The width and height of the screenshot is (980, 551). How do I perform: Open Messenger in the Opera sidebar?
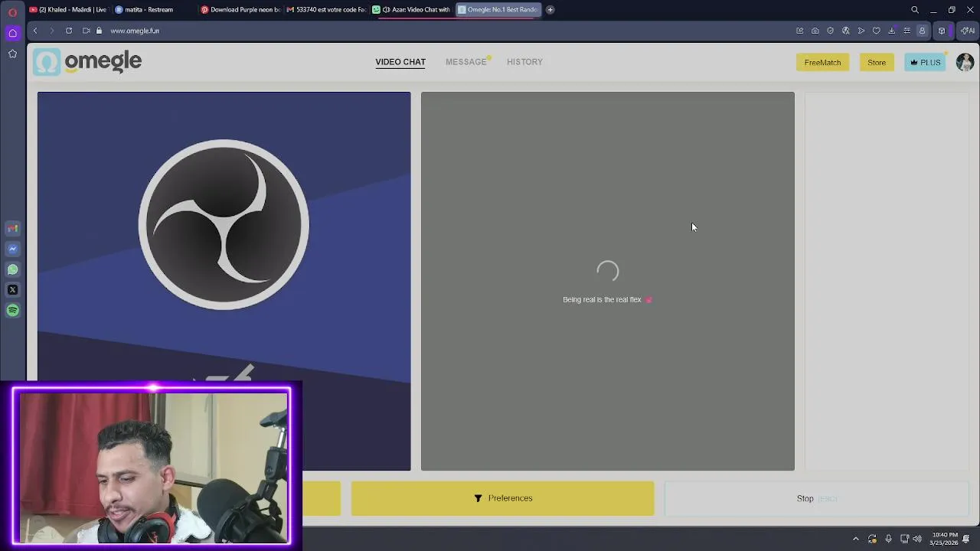click(x=12, y=249)
